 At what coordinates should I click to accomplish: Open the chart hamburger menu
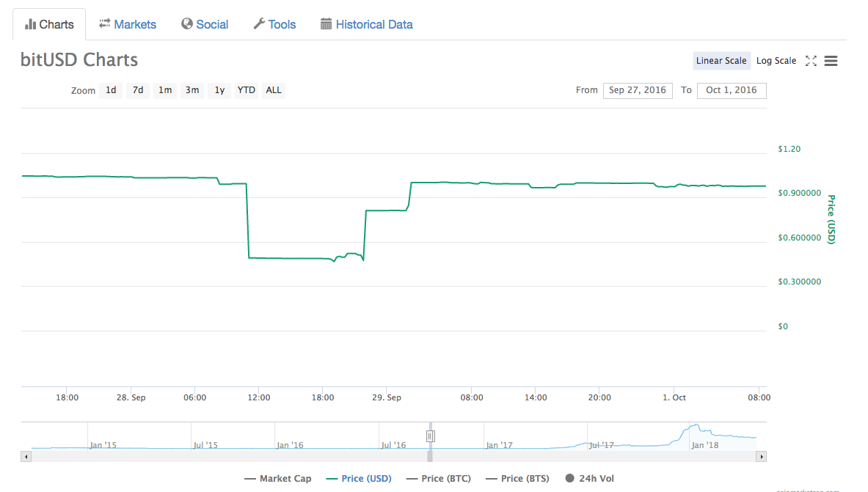(x=831, y=61)
